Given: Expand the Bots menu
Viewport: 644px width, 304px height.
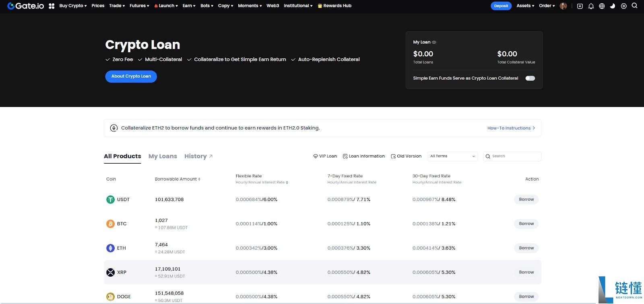Looking at the screenshot, I should pos(207,6).
